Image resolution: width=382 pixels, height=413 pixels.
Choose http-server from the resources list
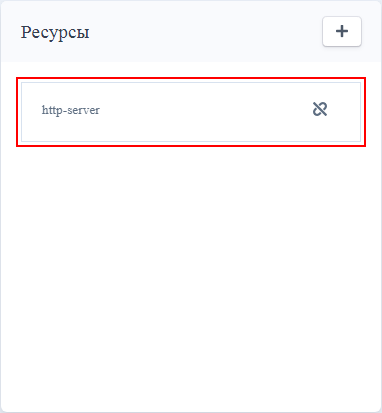click(x=191, y=112)
